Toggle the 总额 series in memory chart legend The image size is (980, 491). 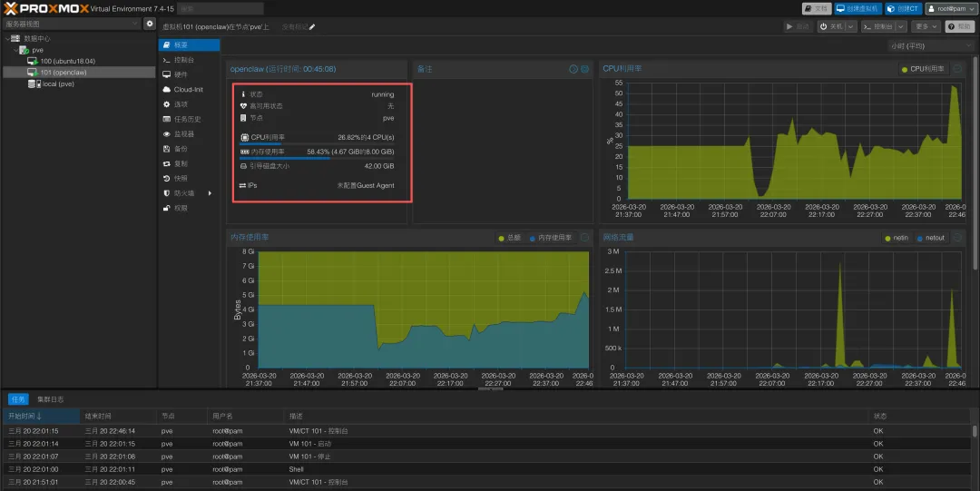pos(509,238)
